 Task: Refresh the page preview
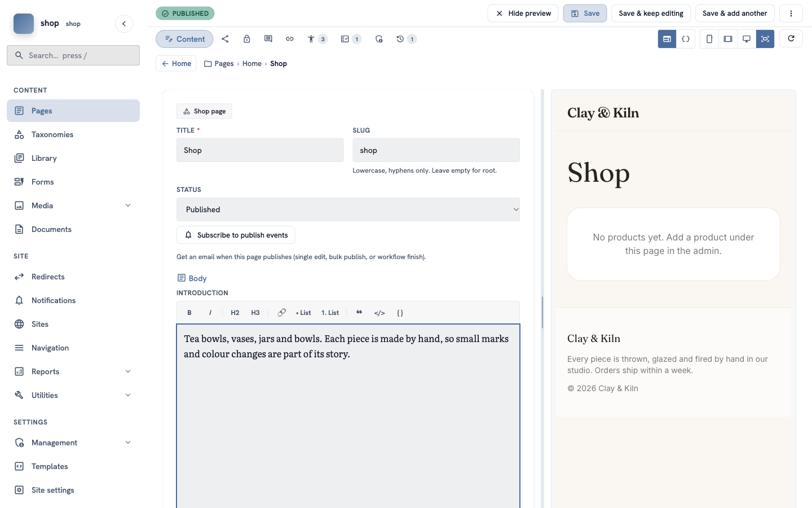791,38
